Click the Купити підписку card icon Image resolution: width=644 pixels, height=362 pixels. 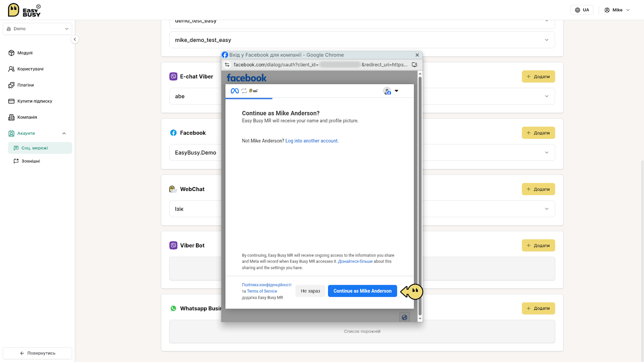11,101
